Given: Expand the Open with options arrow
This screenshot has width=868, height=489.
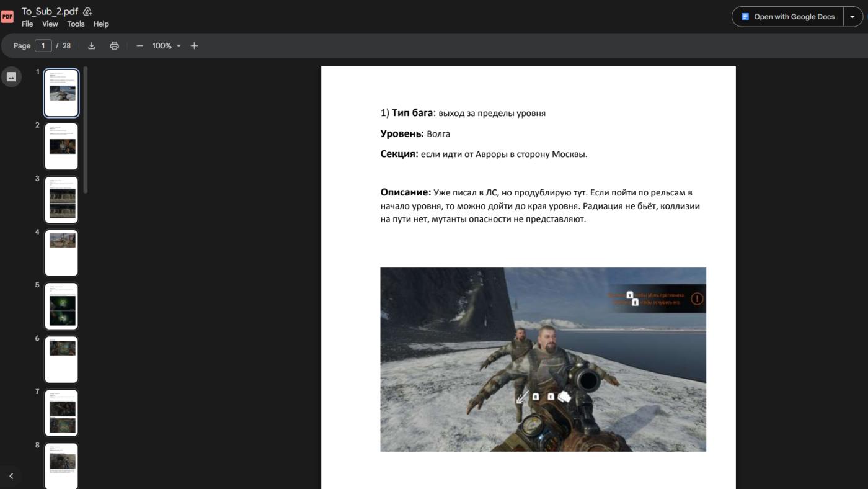Looking at the screenshot, I should tap(852, 17).
